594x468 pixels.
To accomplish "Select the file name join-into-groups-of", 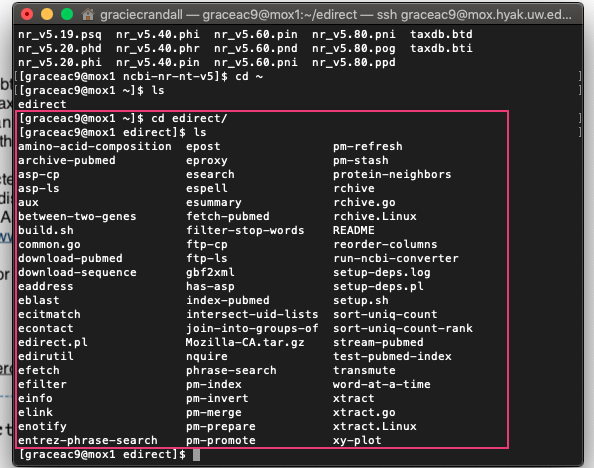I will tap(252, 329).
